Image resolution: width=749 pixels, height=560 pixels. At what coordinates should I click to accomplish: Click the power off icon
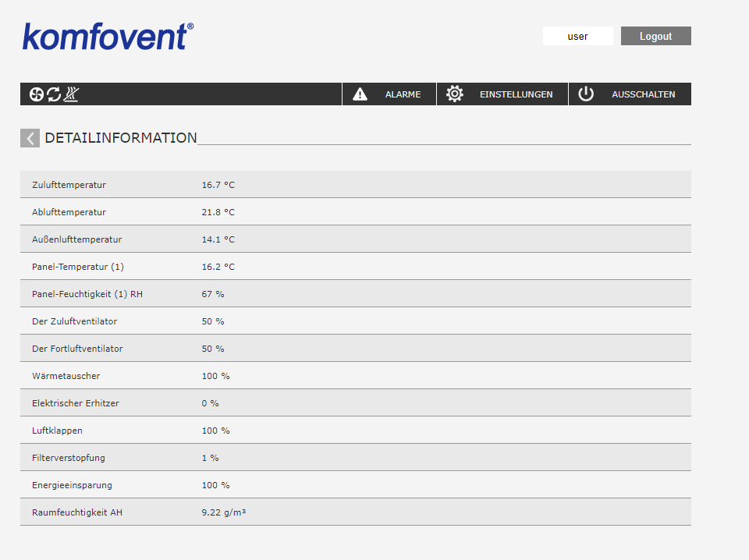(x=586, y=94)
